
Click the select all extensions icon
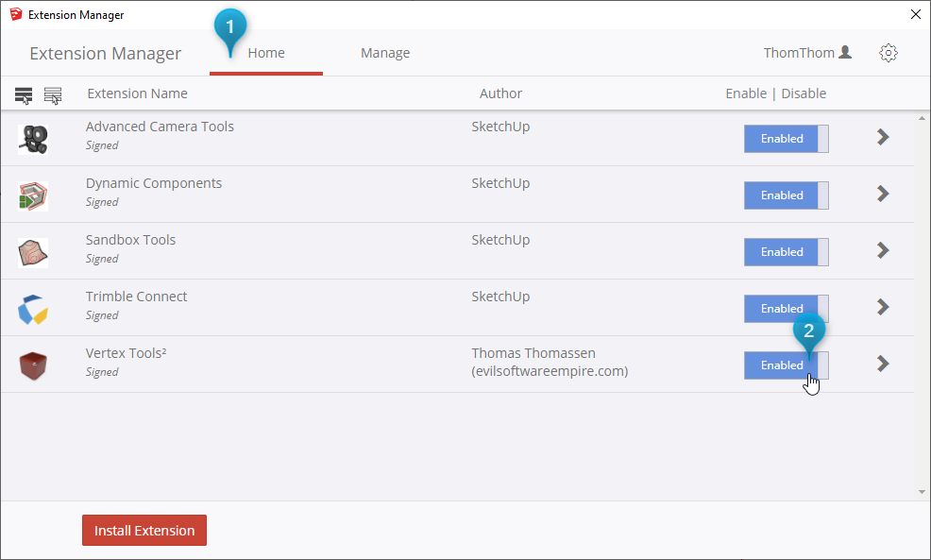coord(24,94)
